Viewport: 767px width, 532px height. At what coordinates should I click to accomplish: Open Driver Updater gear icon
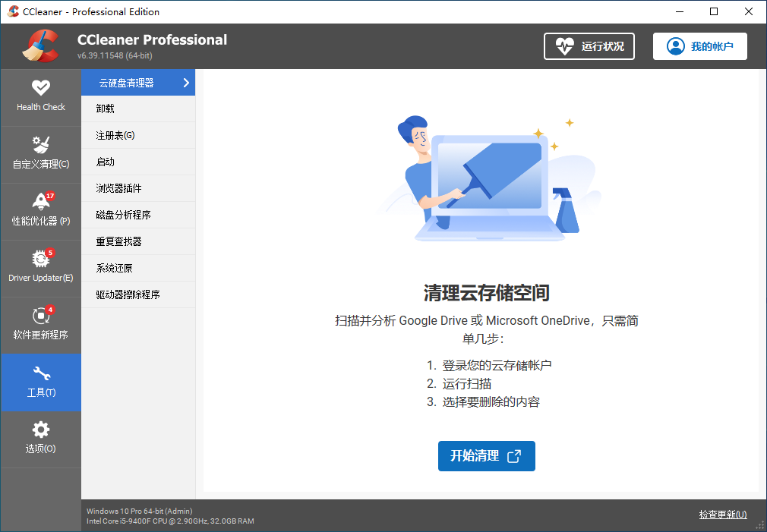41,258
